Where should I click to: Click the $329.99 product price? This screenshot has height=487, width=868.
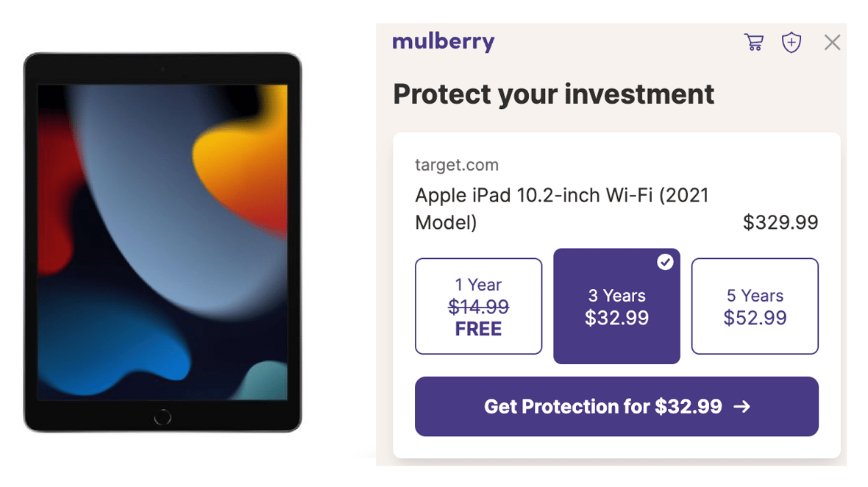click(781, 221)
